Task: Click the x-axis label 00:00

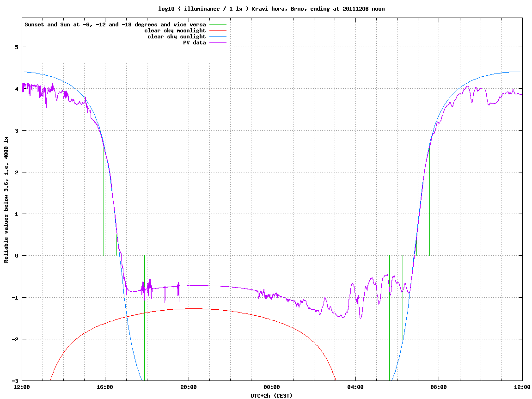Action: coord(272,387)
